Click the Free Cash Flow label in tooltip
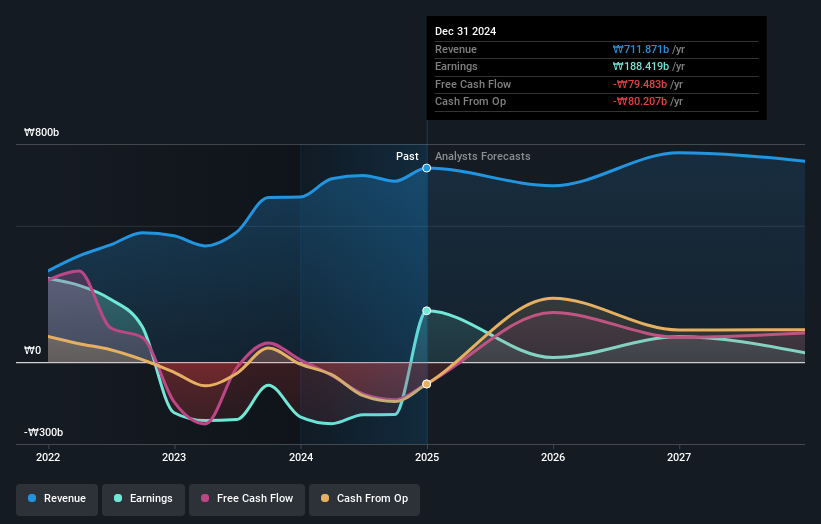Screen dimensions: 821x524 [473, 84]
